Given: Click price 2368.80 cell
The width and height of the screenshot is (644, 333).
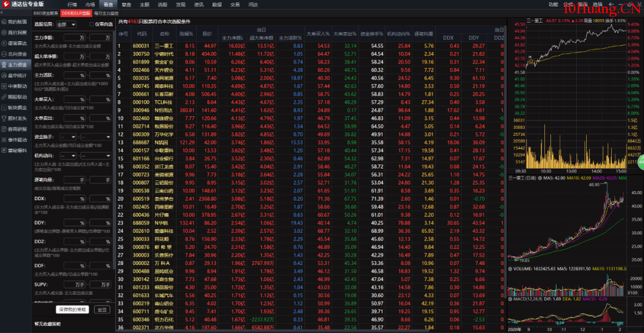Looking at the screenshot, I should click(x=208, y=198).
